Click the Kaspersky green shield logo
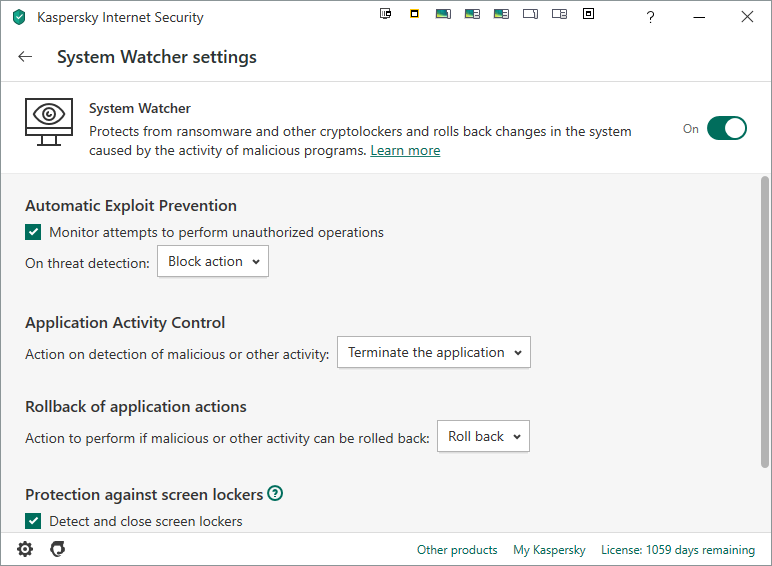 (x=19, y=18)
